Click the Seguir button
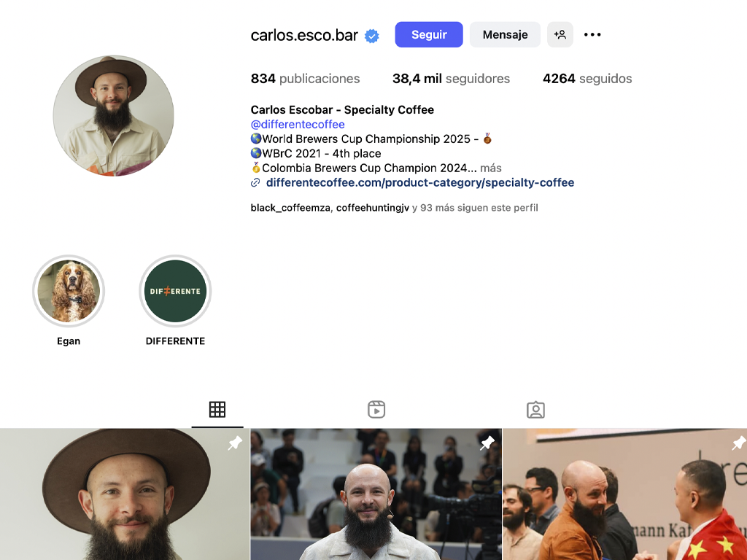Screen dimensions: 747x560 pos(429,34)
